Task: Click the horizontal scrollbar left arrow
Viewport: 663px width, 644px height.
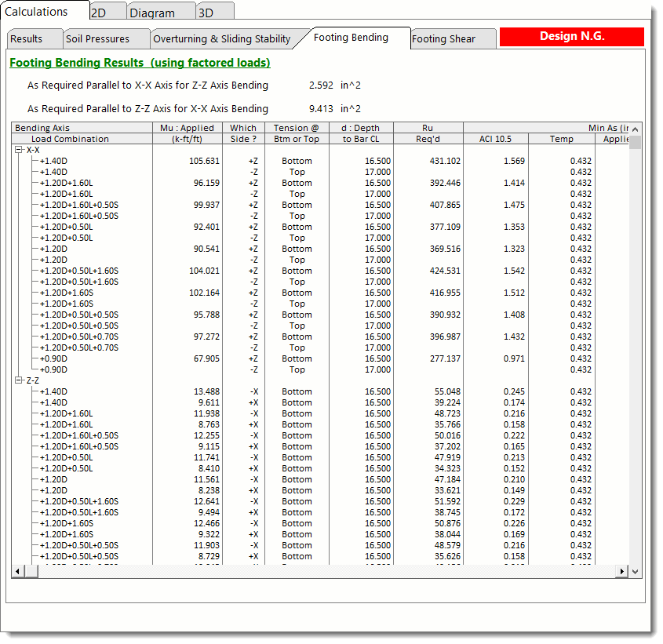Action: (16, 572)
